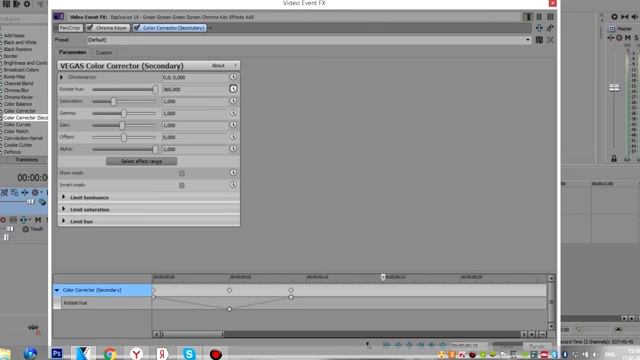This screenshot has height=360, width=640.
Task: Click the mixer properties gear icon
Action: [614, 17]
